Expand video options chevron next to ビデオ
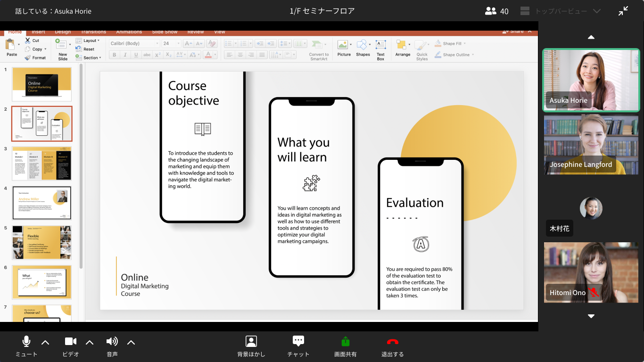 coord(90,342)
